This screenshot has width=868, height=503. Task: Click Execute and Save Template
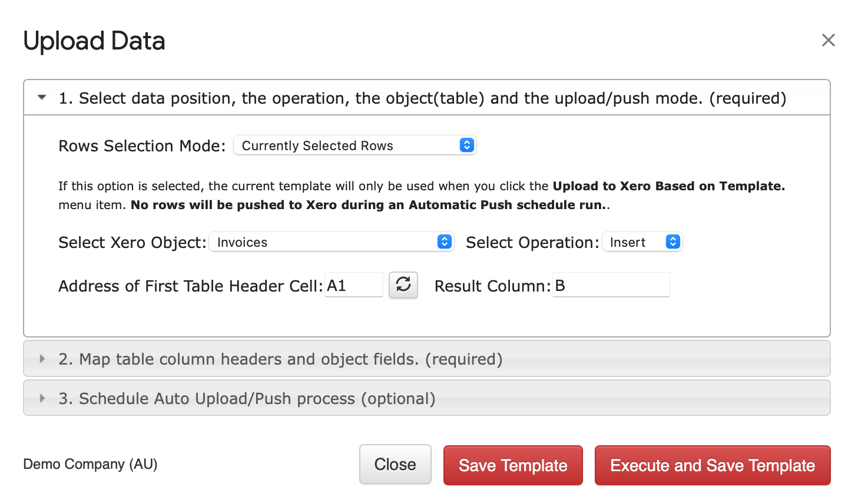713,465
